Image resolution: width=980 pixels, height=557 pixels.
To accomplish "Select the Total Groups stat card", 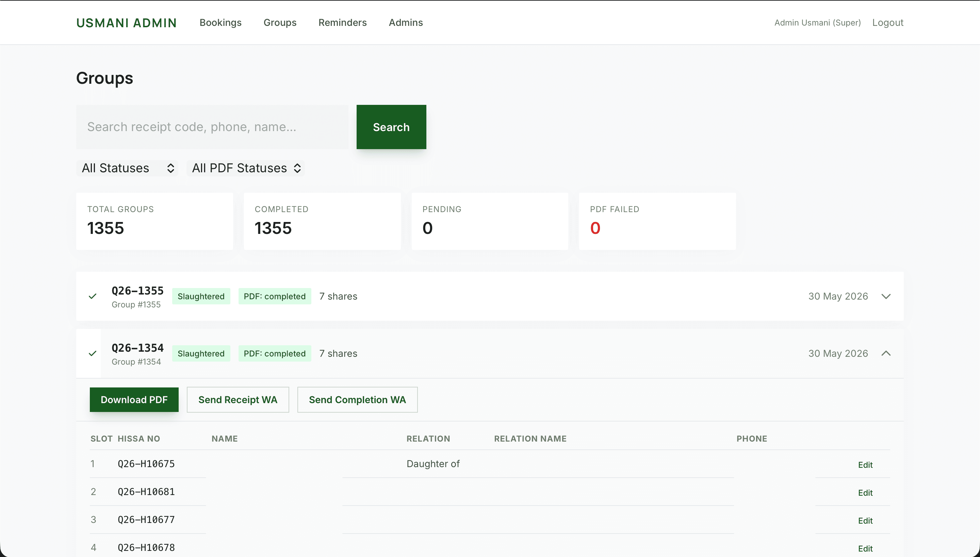I will coord(154,222).
